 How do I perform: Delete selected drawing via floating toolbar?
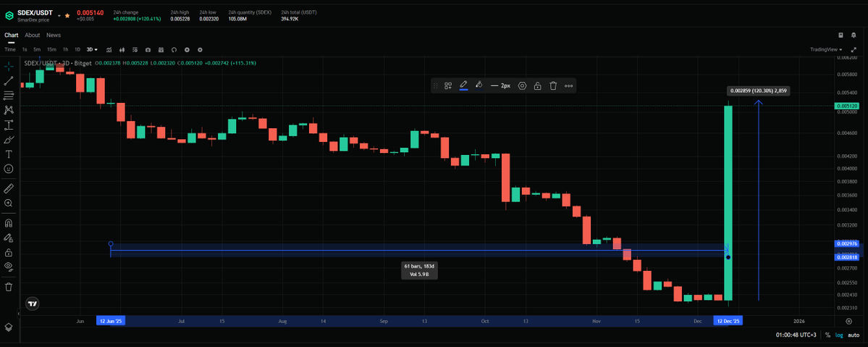(553, 85)
